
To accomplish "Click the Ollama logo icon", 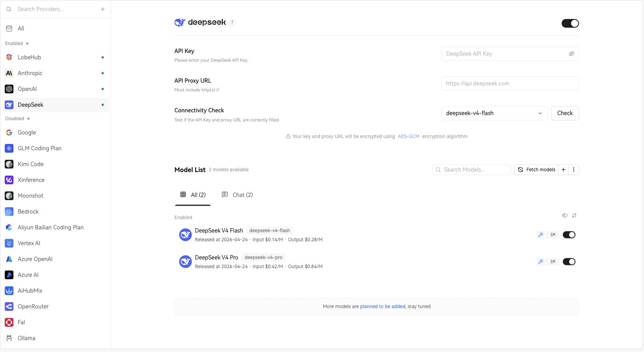I will click(9, 338).
